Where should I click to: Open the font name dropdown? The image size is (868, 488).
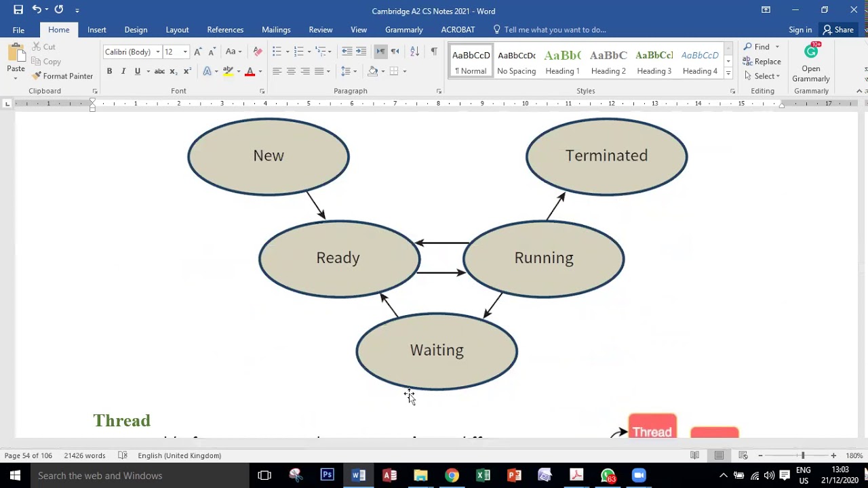coord(158,52)
